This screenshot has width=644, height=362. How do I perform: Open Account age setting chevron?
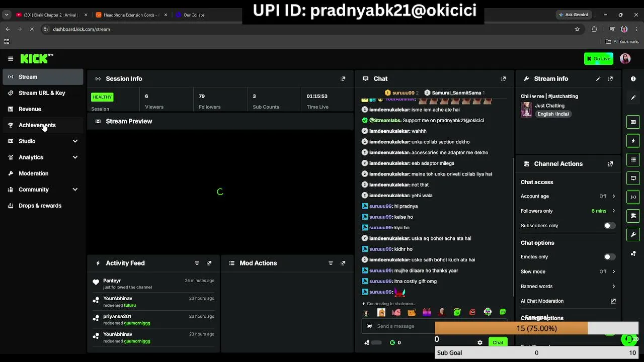coord(613,197)
